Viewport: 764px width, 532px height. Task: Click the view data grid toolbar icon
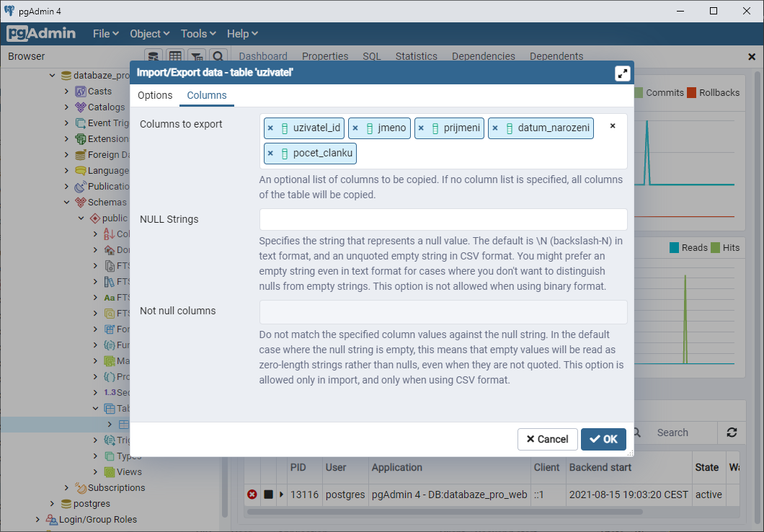[x=174, y=56]
